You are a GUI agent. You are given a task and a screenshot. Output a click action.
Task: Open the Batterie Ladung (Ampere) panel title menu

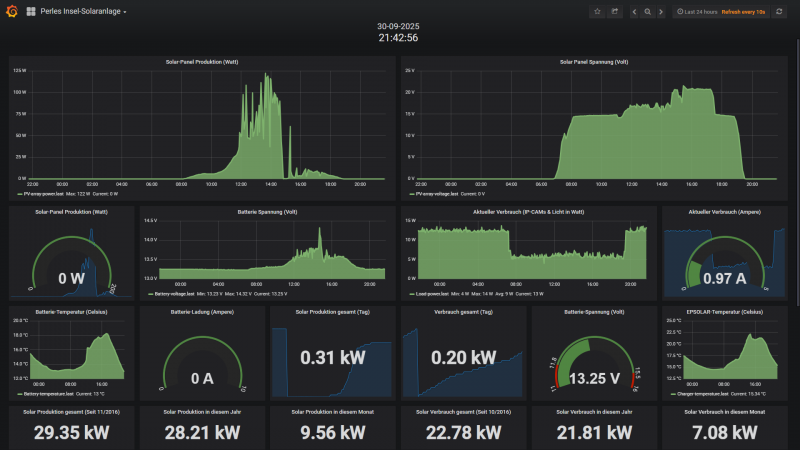[201, 311]
